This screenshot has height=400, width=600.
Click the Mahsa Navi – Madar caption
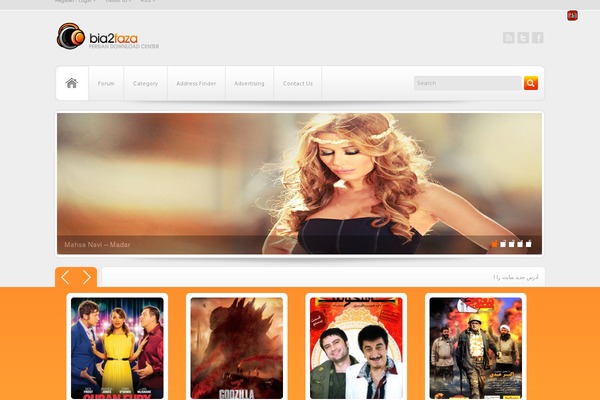click(x=97, y=245)
